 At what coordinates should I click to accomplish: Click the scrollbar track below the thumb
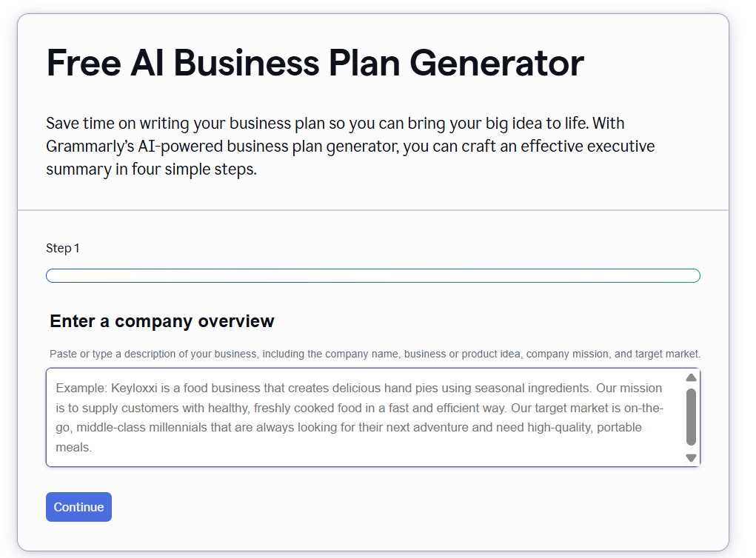pos(691,449)
